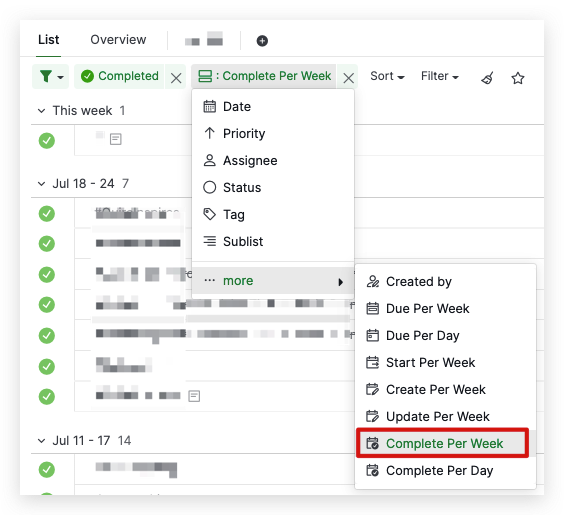Screen dimensions: 564x515
Task: Remove the Complete Per Week grouping chip
Action: coord(348,77)
